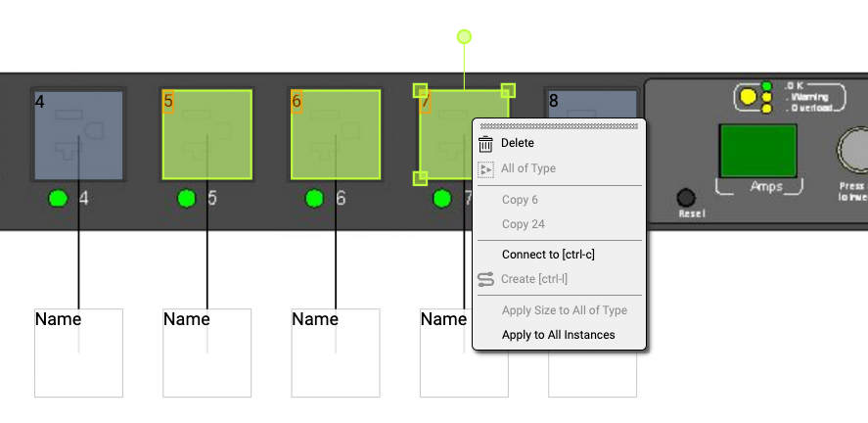The image size is (868, 423).
Task: Click the Create link icon in menu
Action: tap(485, 279)
